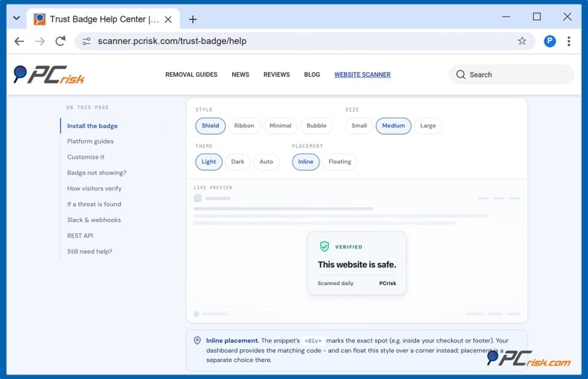
Task: Click the location pin icon in placement note
Action: (x=197, y=340)
